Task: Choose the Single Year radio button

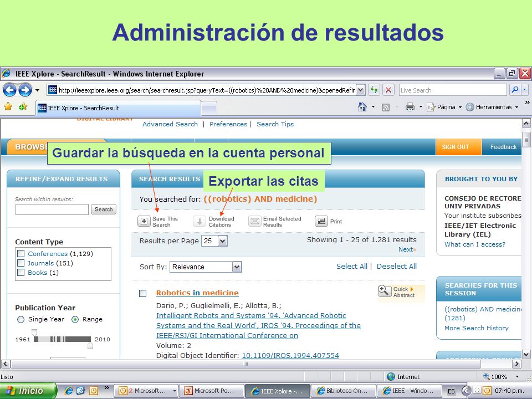Action: [21, 319]
